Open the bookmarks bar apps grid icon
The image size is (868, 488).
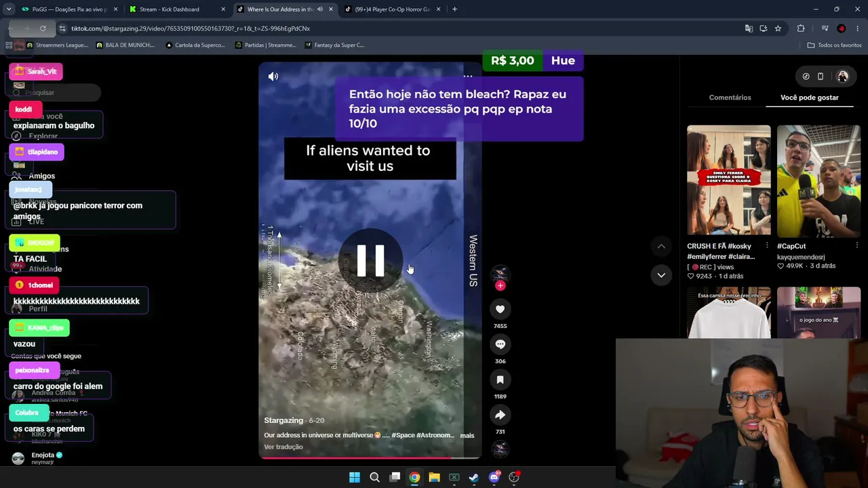pos(9,45)
